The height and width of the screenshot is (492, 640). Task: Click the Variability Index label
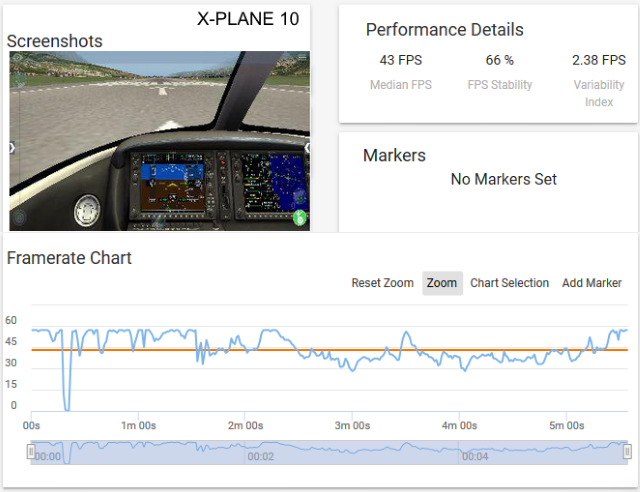[x=599, y=93]
